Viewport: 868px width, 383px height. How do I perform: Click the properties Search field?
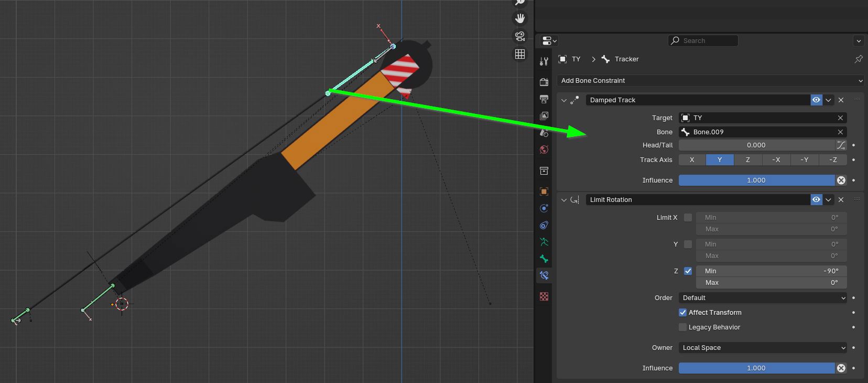click(x=703, y=40)
